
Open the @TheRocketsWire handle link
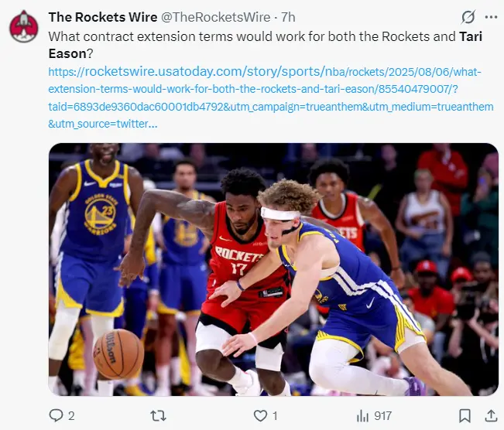pos(215,17)
